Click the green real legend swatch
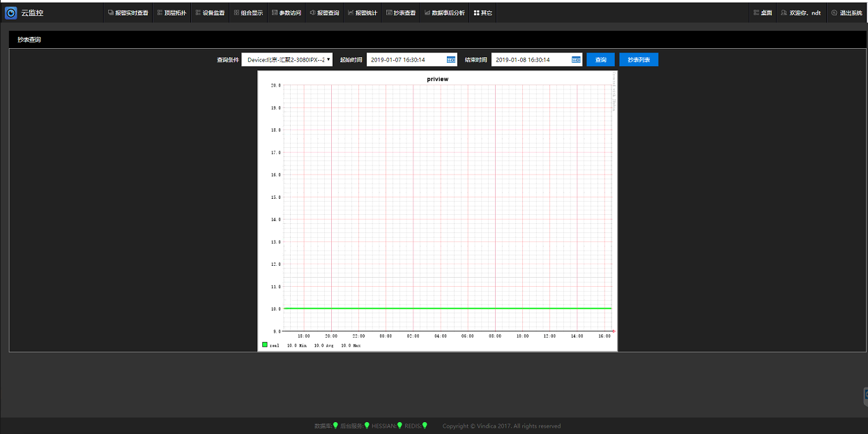 [x=265, y=345]
